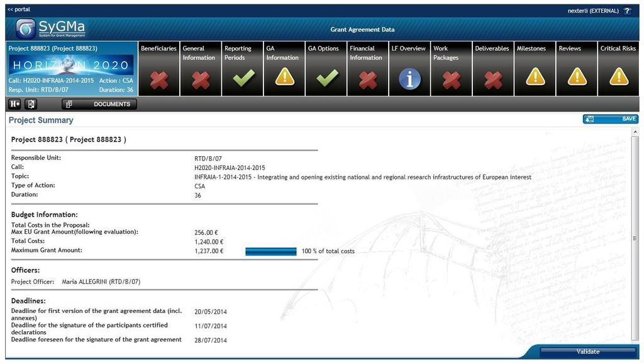Image resolution: width=644 pixels, height=364 pixels.
Task: Click the SyGMa title text
Action: point(62,26)
